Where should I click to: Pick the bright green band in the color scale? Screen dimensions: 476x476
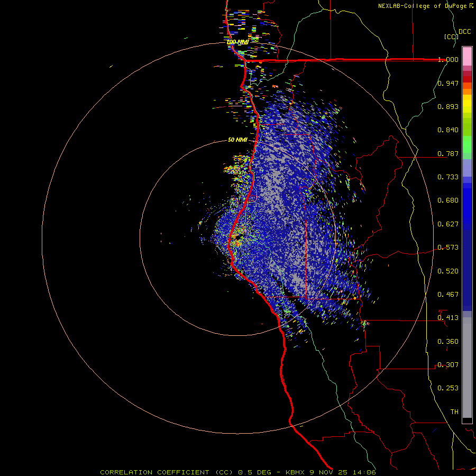tap(467, 144)
